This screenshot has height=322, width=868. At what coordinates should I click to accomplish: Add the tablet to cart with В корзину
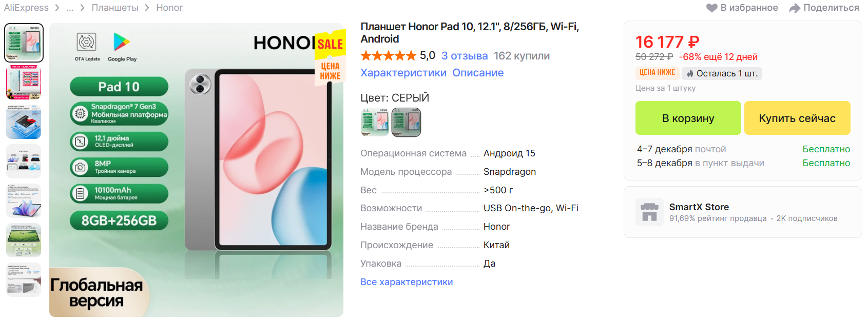[x=688, y=118]
